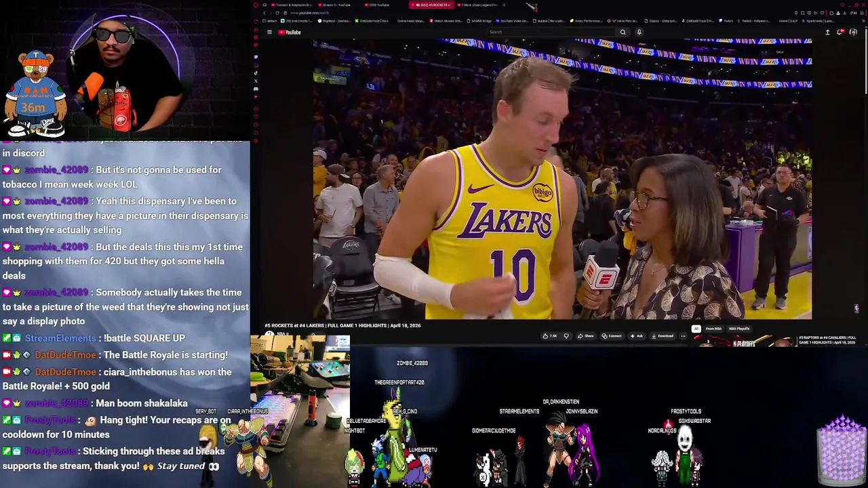Click the browser window search icon
The image size is (868, 488).
click(x=842, y=5)
